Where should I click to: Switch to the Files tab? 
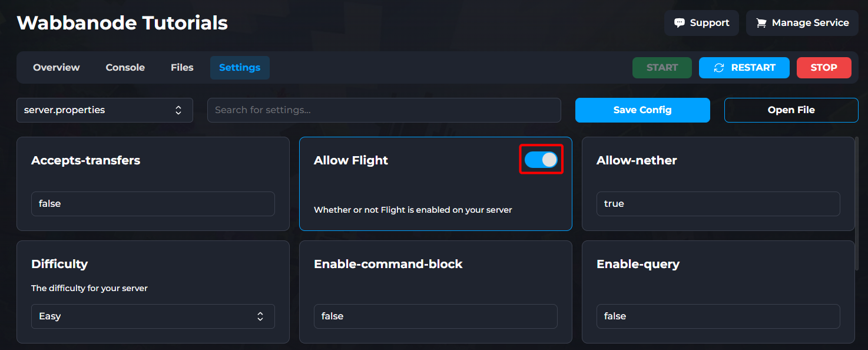pyautogui.click(x=181, y=67)
